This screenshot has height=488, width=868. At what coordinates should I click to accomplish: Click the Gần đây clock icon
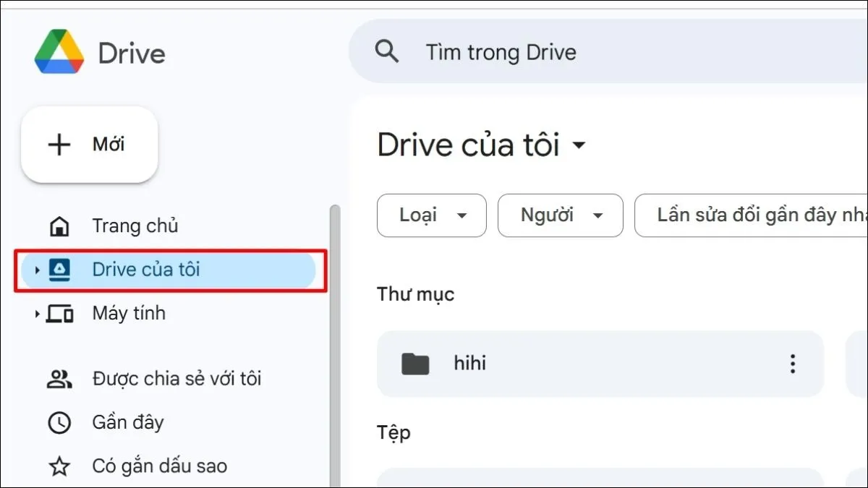coord(59,423)
